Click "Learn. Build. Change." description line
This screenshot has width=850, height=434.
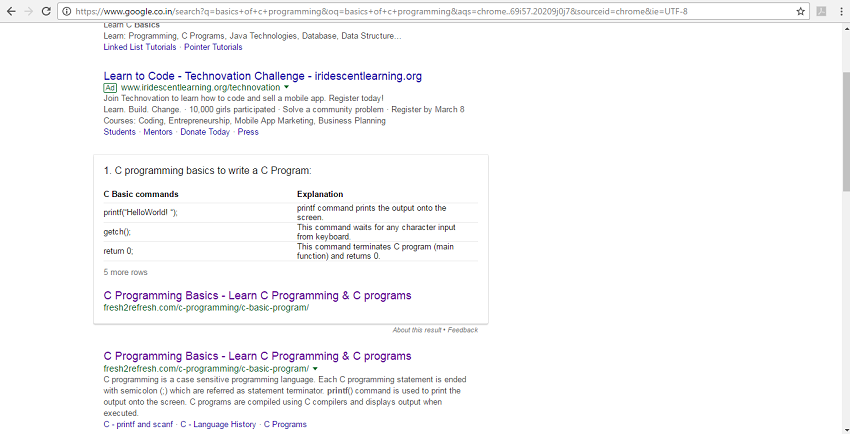(x=284, y=109)
